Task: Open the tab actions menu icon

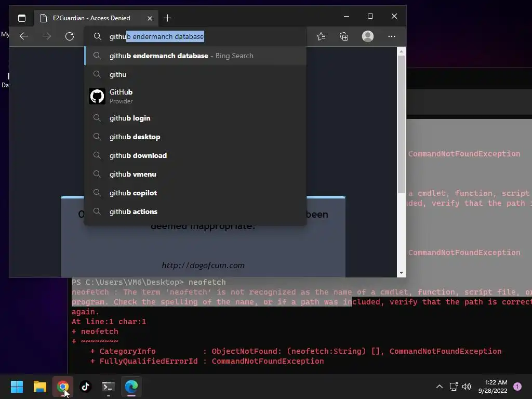Action: point(22,18)
